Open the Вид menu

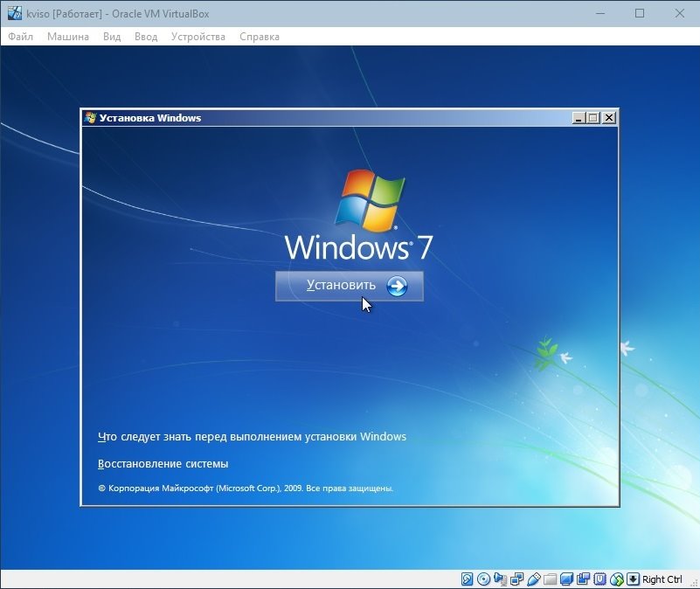tap(112, 37)
